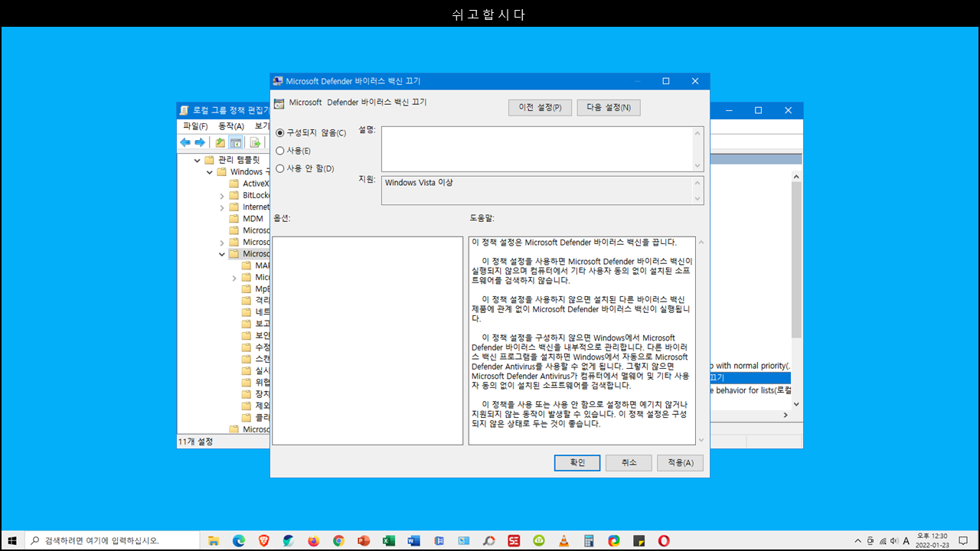Toggle the Show/Hide console tree icon
This screenshot has height=551, width=980.
[x=236, y=142]
